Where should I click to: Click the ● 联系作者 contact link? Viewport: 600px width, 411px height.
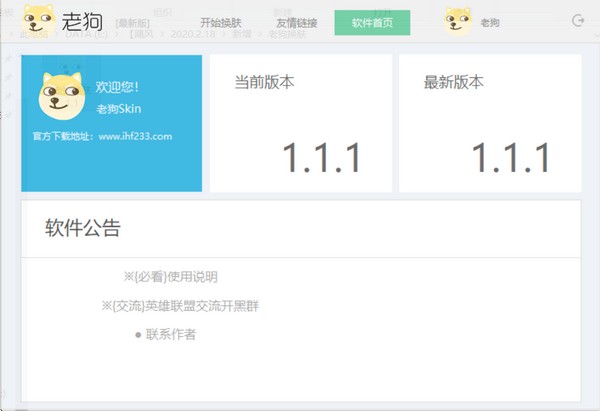(165, 334)
